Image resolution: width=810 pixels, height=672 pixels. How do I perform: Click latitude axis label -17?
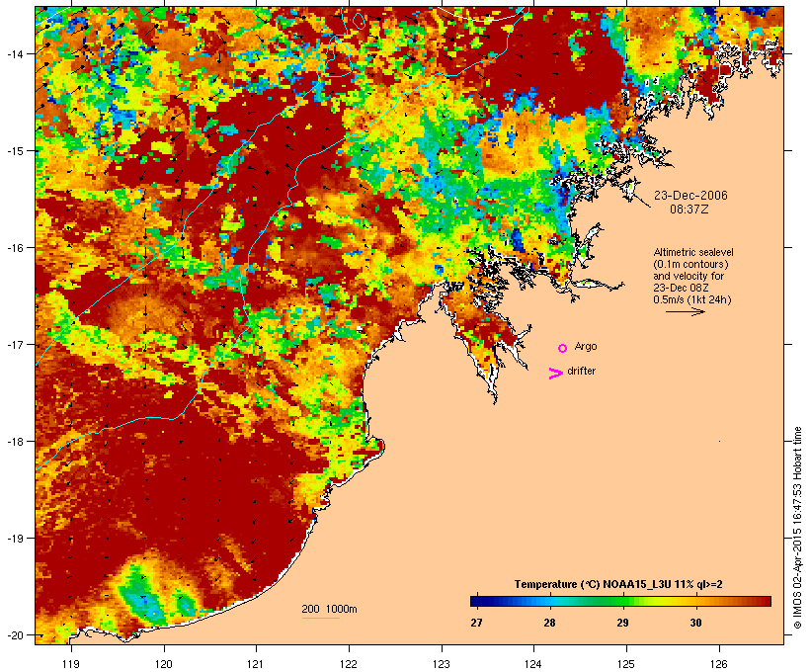[x=15, y=344]
